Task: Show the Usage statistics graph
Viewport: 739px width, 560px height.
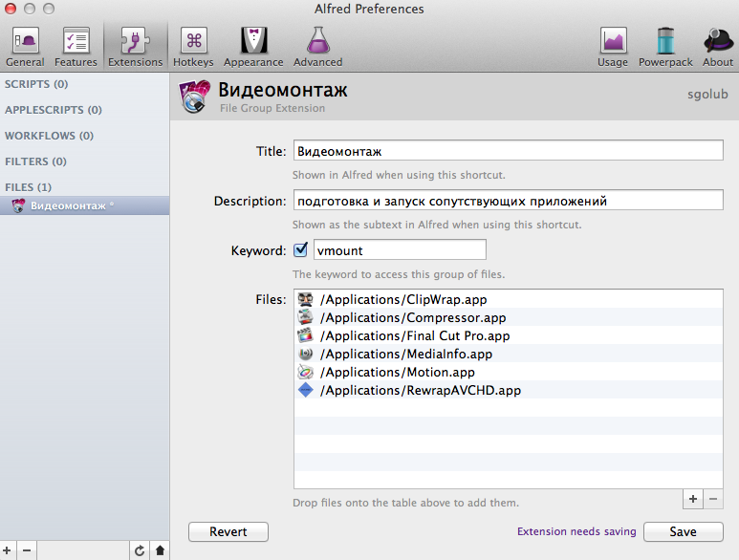Action: click(x=613, y=47)
